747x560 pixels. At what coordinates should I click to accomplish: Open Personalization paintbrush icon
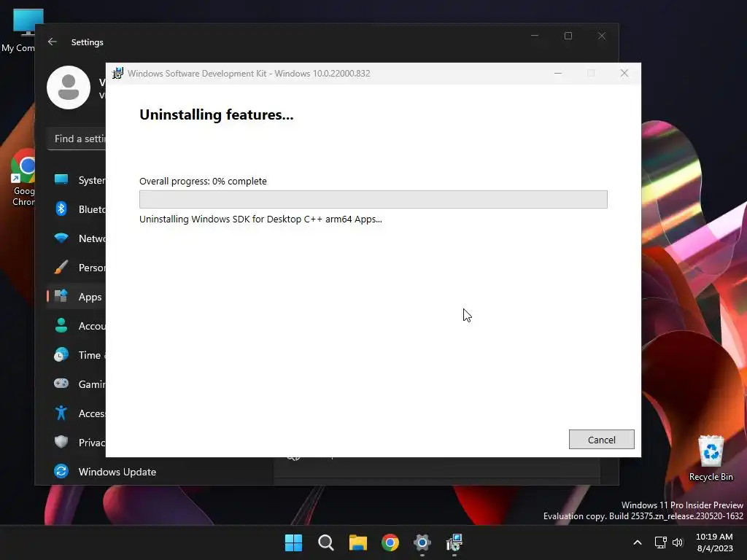[x=61, y=267]
